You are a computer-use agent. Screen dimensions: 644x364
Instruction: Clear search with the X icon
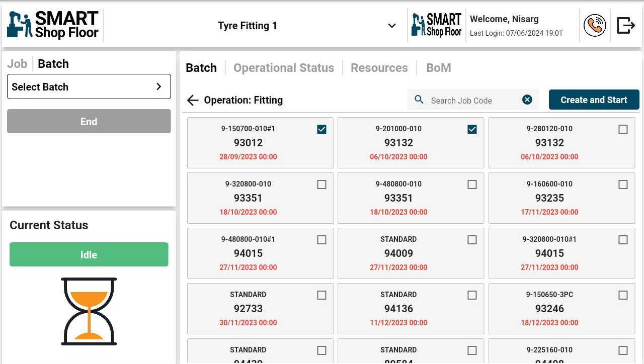[x=527, y=100]
